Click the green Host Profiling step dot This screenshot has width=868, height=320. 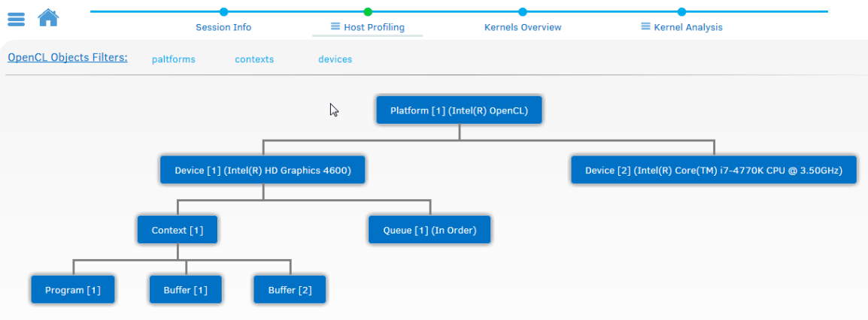pyautogui.click(x=368, y=11)
